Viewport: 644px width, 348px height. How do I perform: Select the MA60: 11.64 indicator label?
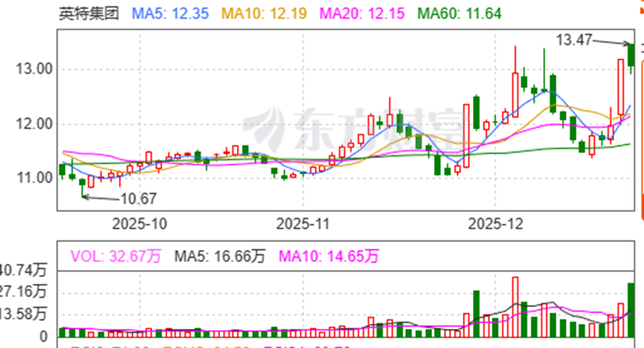pos(459,14)
